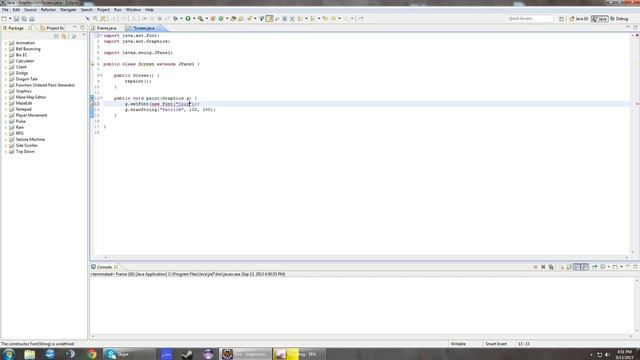Select the Java perspective button
Screen dimensions: 640x360
pos(600,19)
